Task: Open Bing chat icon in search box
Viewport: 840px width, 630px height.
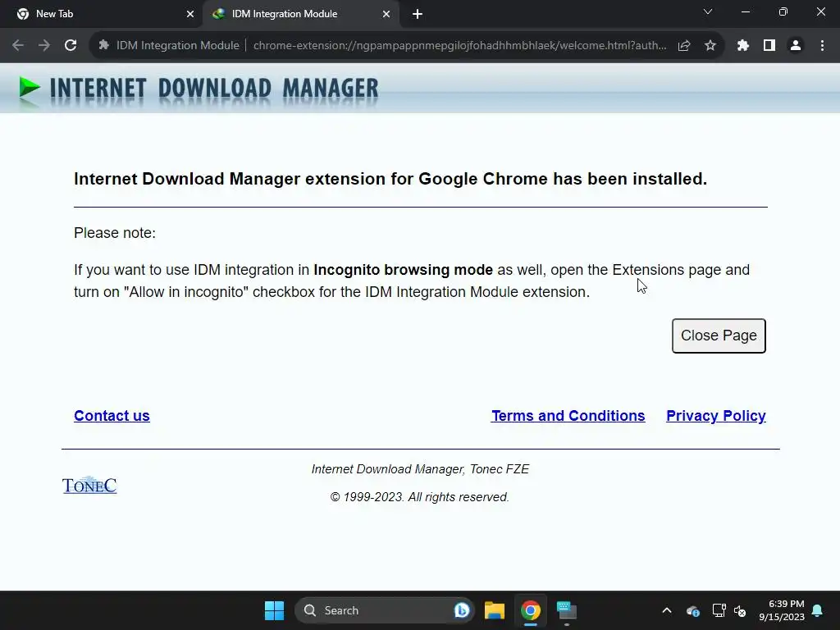Action: click(x=461, y=610)
